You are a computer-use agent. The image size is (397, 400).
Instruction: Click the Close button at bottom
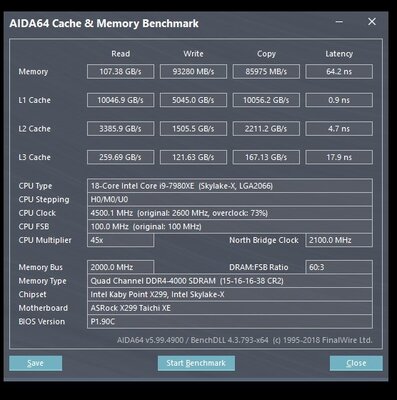tap(356, 363)
